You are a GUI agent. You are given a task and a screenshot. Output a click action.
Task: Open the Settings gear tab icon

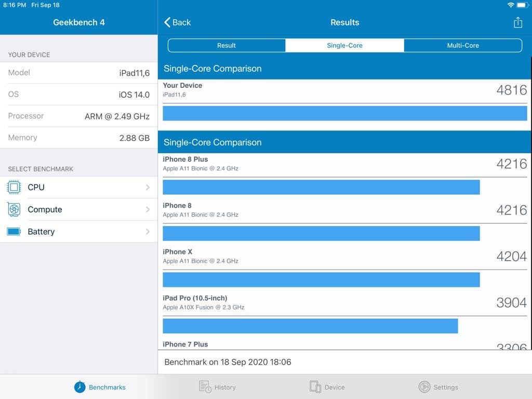[424, 387]
